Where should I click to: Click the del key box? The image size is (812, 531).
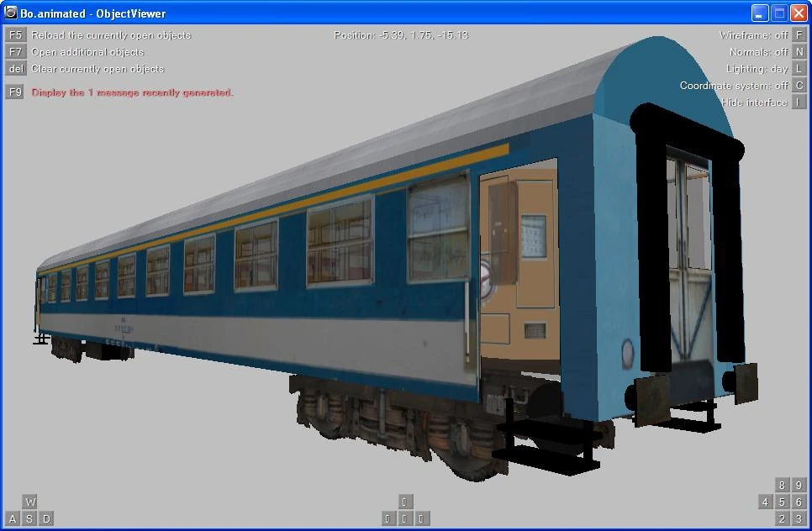(15, 68)
